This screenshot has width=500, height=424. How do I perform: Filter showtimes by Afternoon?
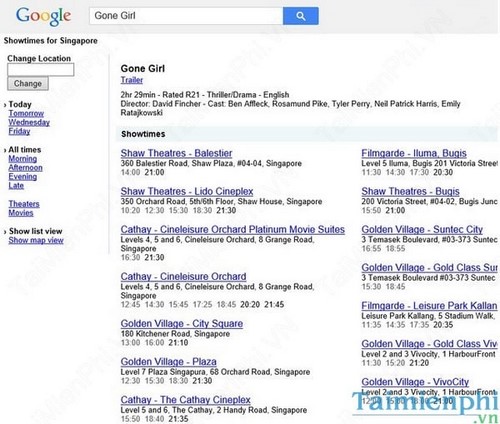coord(25,168)
